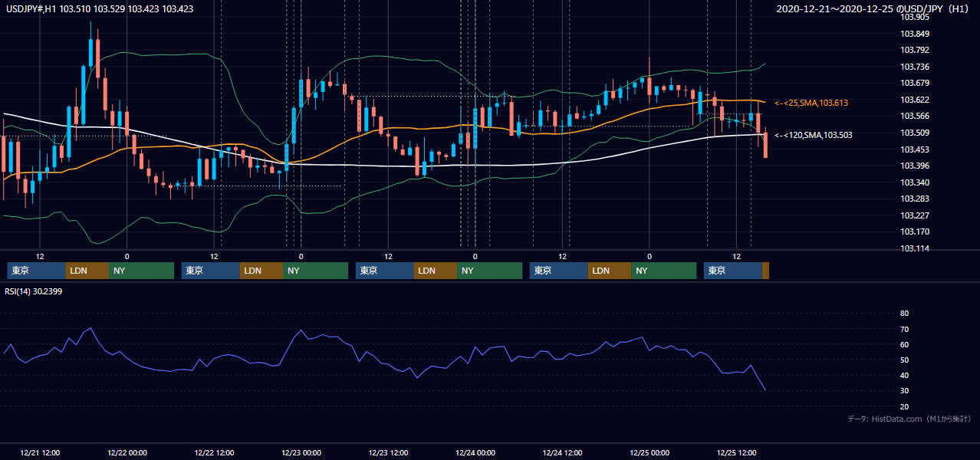Click price axis label 103.736
980x460 pixels.
pos(915,67)
